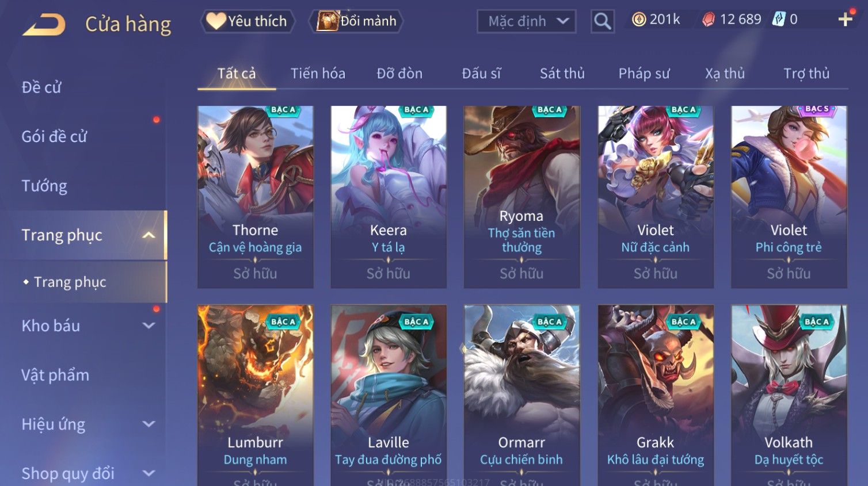This screenshot has width=868, height=486.
Task: Click the gold coin 201k icon
Action: (x=638, y=20)
